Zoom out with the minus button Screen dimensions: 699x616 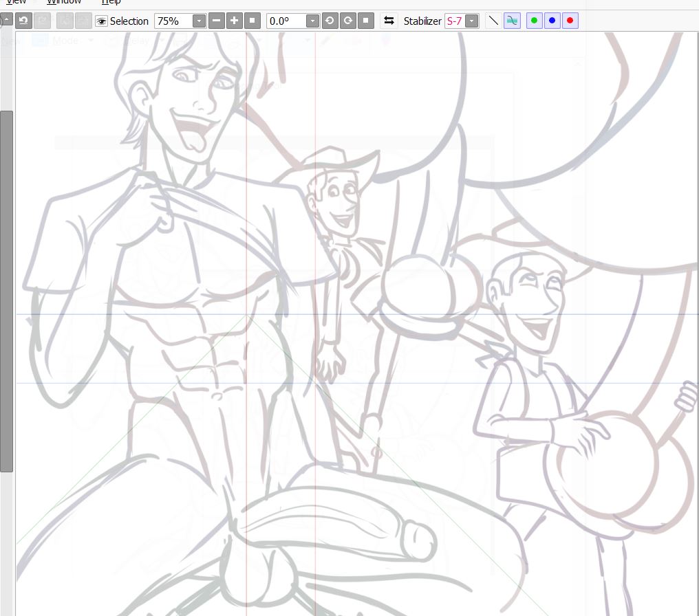pos(216,21)
